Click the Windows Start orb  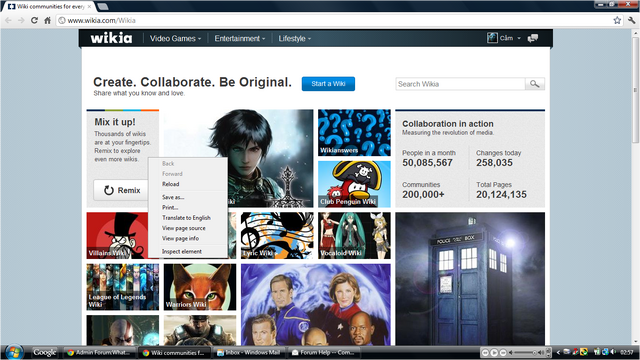coord(14,352)
